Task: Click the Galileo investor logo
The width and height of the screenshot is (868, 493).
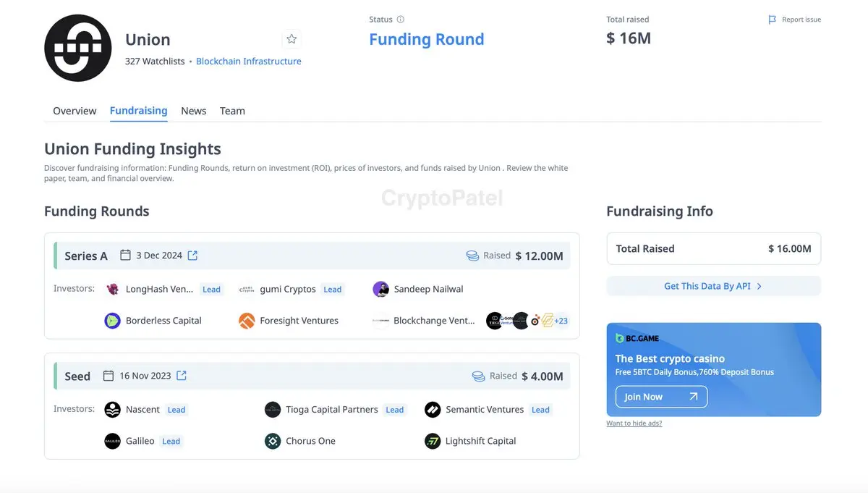Action: pyautogui.click(x=112, y=441)
